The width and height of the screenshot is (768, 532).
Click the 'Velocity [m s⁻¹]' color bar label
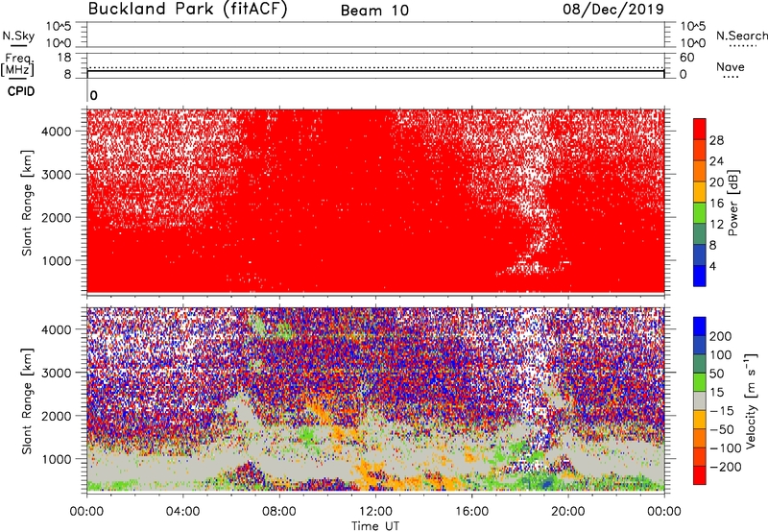[x=752, y=399]
